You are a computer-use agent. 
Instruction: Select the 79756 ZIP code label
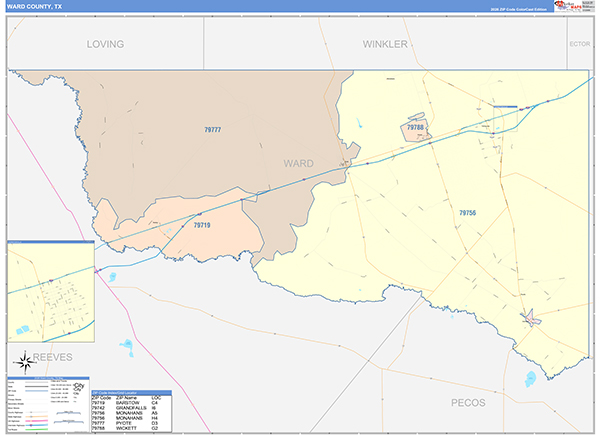[467, 212]
